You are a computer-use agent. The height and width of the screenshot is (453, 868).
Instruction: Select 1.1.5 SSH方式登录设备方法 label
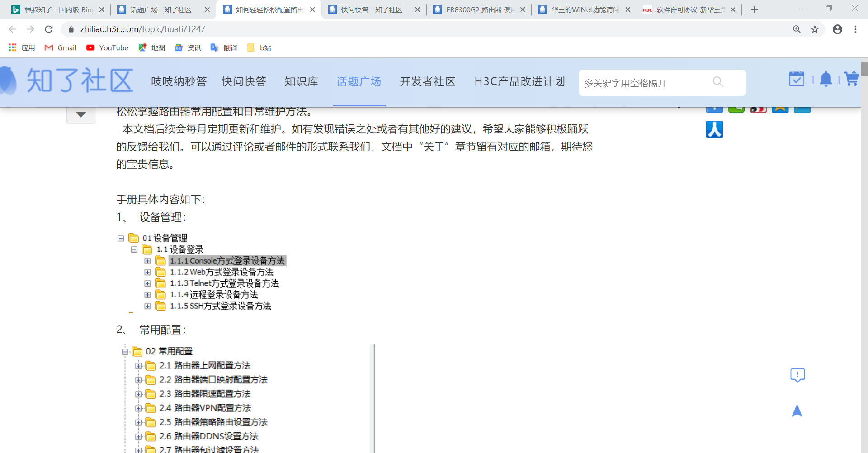click(x=221, y=306)
